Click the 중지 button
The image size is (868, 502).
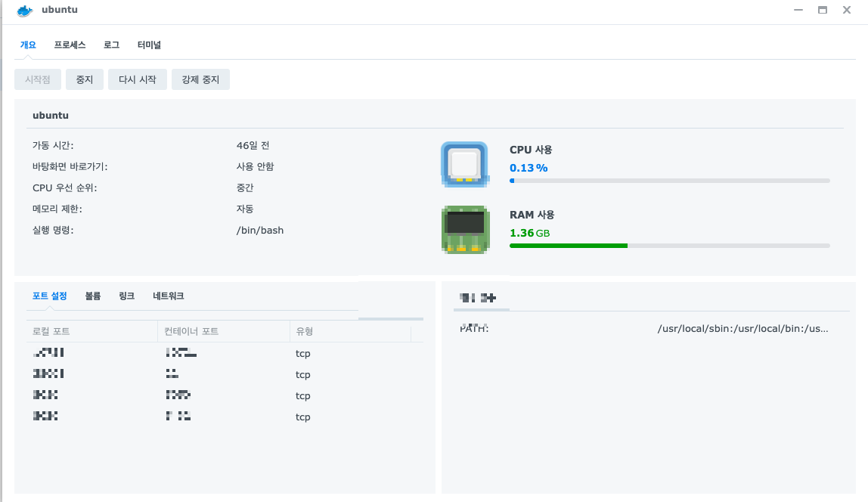pyautogui.click(x=84, y=79)
